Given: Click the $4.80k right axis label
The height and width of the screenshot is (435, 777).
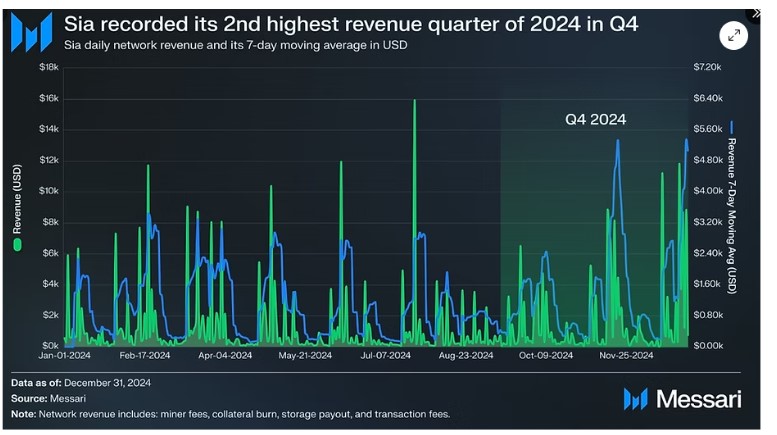Looking at the screenshot, I should [707, 160].
